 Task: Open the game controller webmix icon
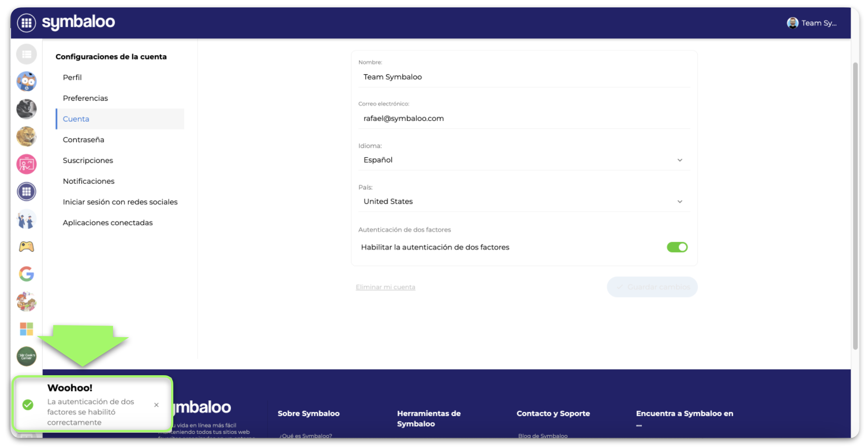click(x=27, y=246)
